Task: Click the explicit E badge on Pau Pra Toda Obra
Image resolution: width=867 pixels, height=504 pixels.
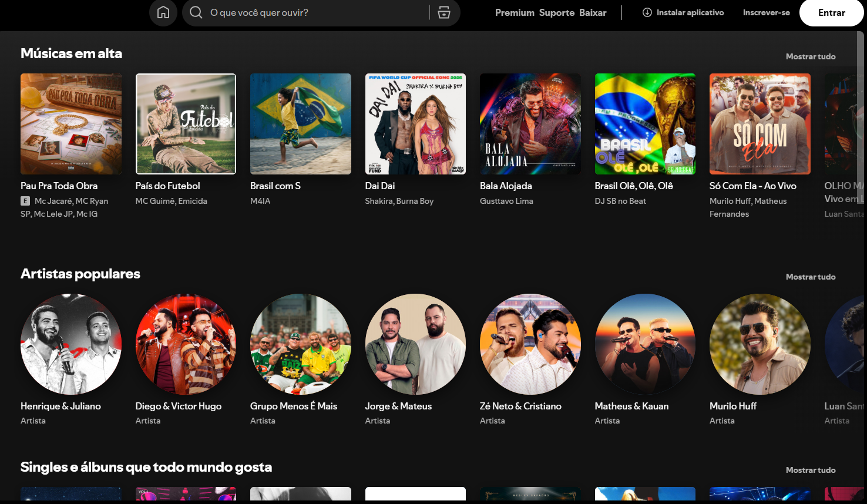Action: coord(25,201)
